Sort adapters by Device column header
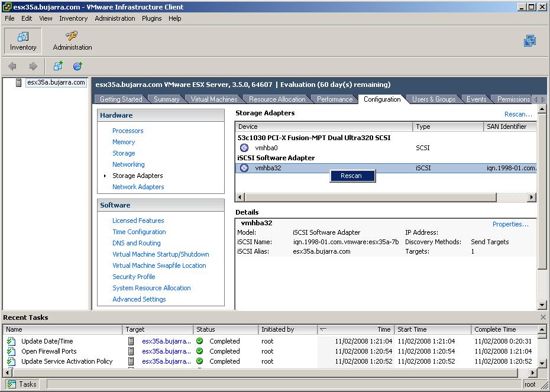 [324, 127]
